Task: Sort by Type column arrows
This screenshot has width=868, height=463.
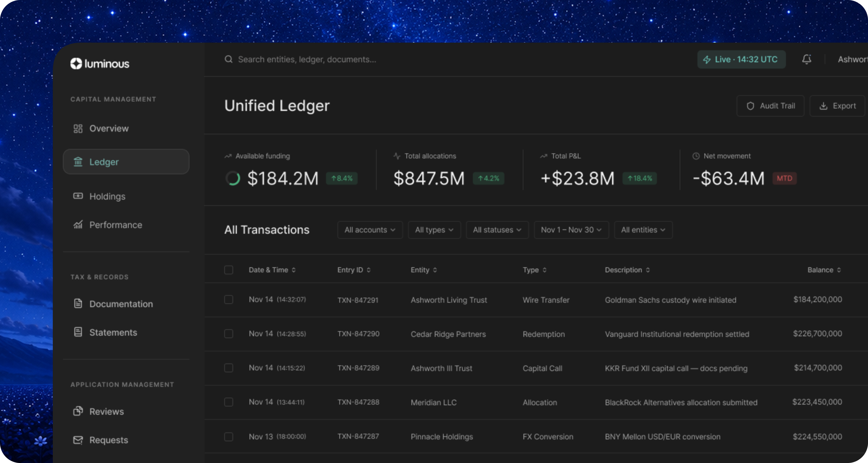Action: coord(544,270)
